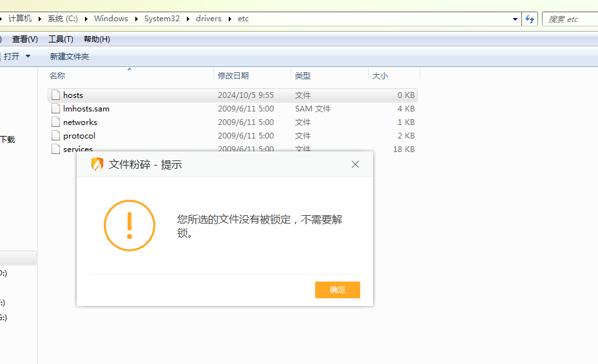Open the 查看(V) menu
The width and height of the screenshot is (598, 364).
click(25, 39)
